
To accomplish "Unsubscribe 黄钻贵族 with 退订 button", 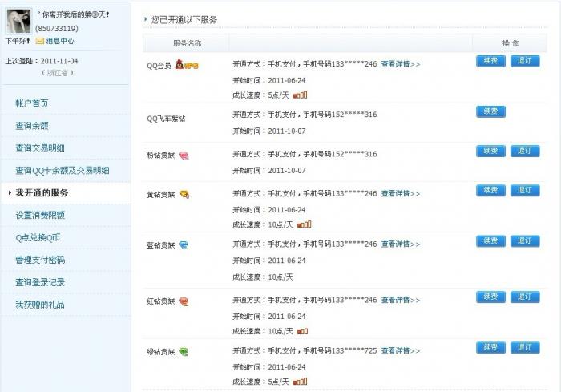I will (x=525, y=191).
